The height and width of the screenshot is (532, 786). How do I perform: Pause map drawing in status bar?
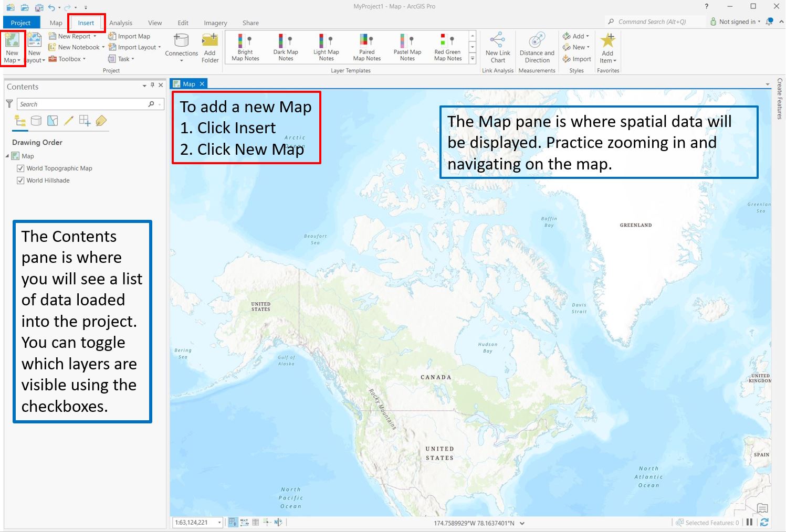tap(749, 522)
